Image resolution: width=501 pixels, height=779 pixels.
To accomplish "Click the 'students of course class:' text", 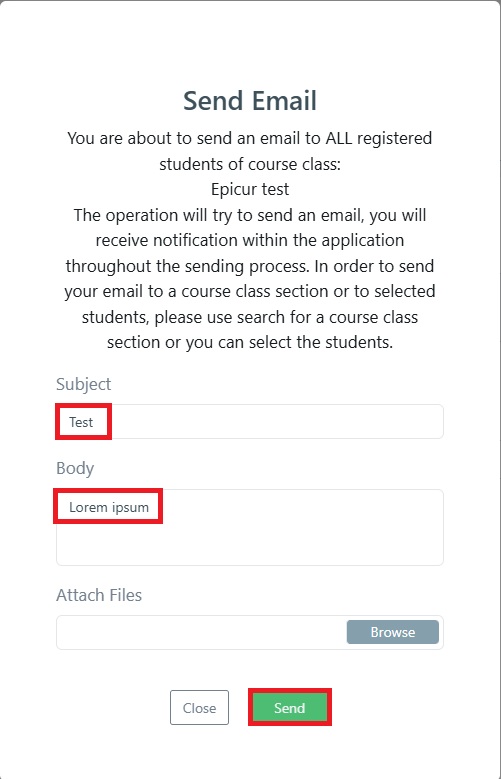I will click(250, 163).
